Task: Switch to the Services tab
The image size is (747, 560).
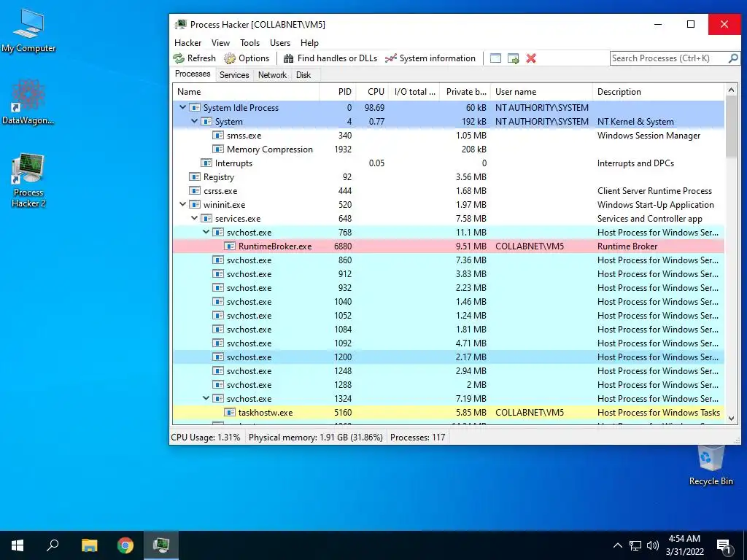Action: tap(234, 75)
